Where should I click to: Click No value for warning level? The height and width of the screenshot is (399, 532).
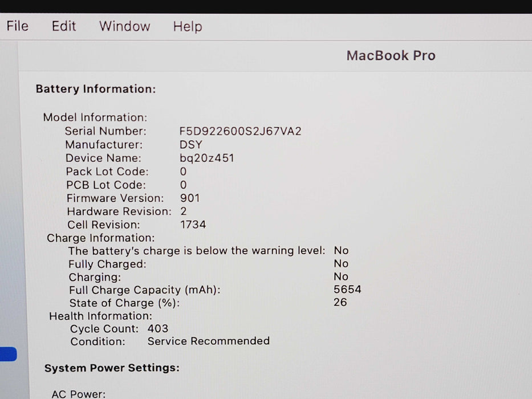tap(342, 250)
